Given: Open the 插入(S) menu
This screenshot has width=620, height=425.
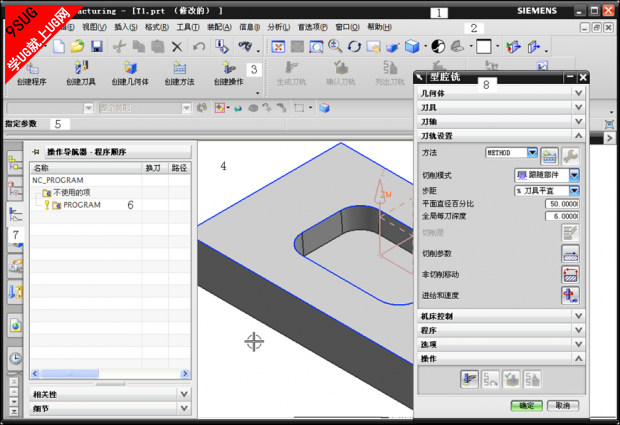Looking at the screenshot, I should pos(125,27).
